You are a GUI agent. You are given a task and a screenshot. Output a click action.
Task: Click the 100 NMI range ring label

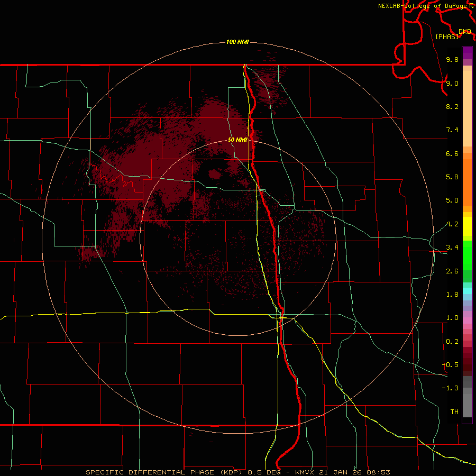(237, 42)
